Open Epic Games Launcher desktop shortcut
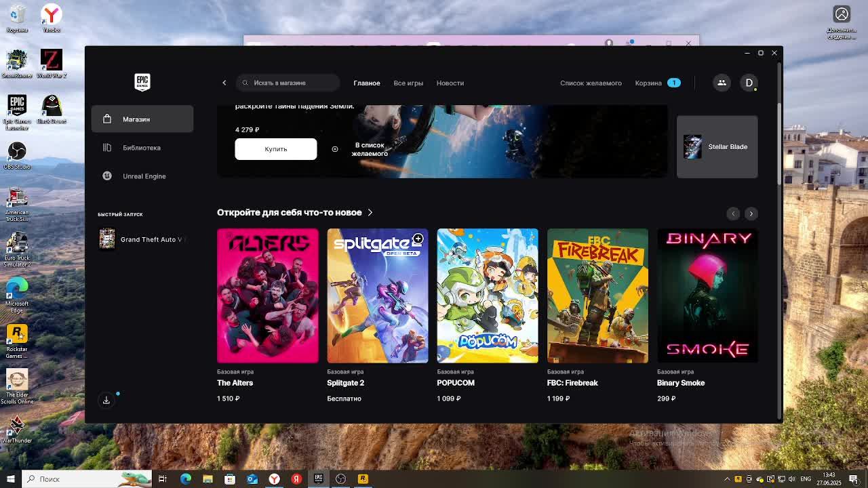Image resolution: width=868 pixels, height=488 pixels. 17,112
